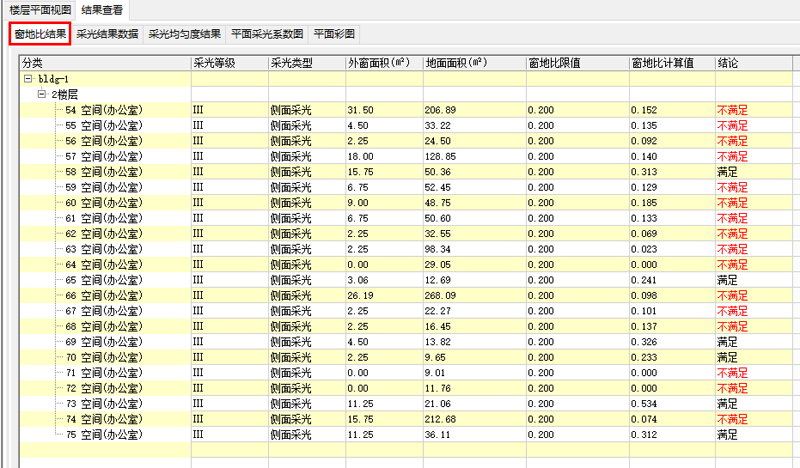Image resolution: width=800 pixels, height=468 pixels.
Task: Click floor area value 36.11
Action: click(x=438, y=435)
